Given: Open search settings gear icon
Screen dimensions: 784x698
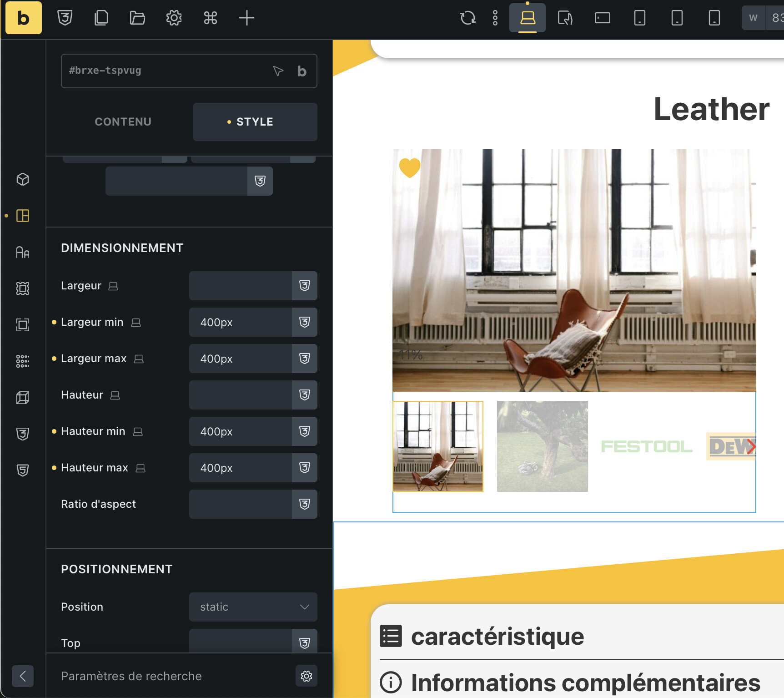Looking at the screenshot, I should pyautogui.click(x=307, y=676).
